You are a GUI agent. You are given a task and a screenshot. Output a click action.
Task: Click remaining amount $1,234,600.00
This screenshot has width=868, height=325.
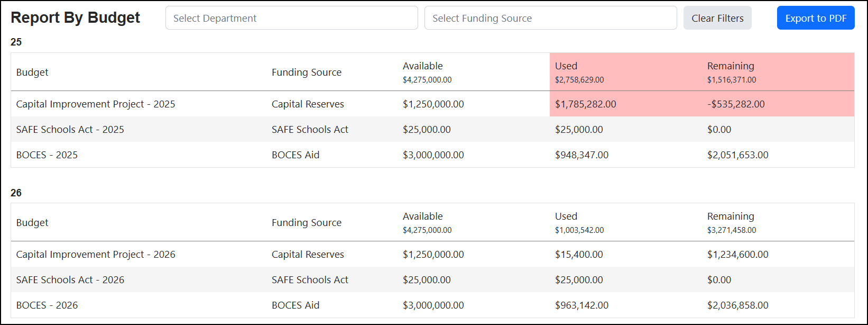pyautogui.click(x=738, y=255)
